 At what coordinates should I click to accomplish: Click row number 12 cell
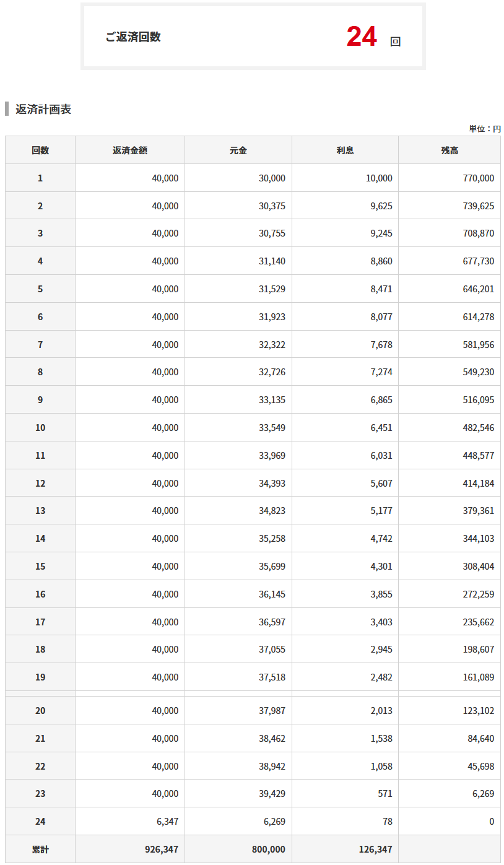[x=40, y=484]
